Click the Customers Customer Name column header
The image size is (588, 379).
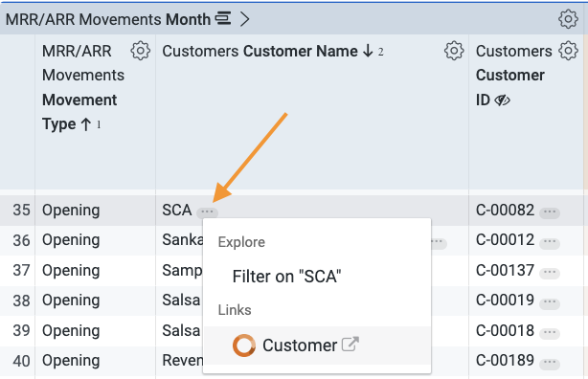coord(260,51)
